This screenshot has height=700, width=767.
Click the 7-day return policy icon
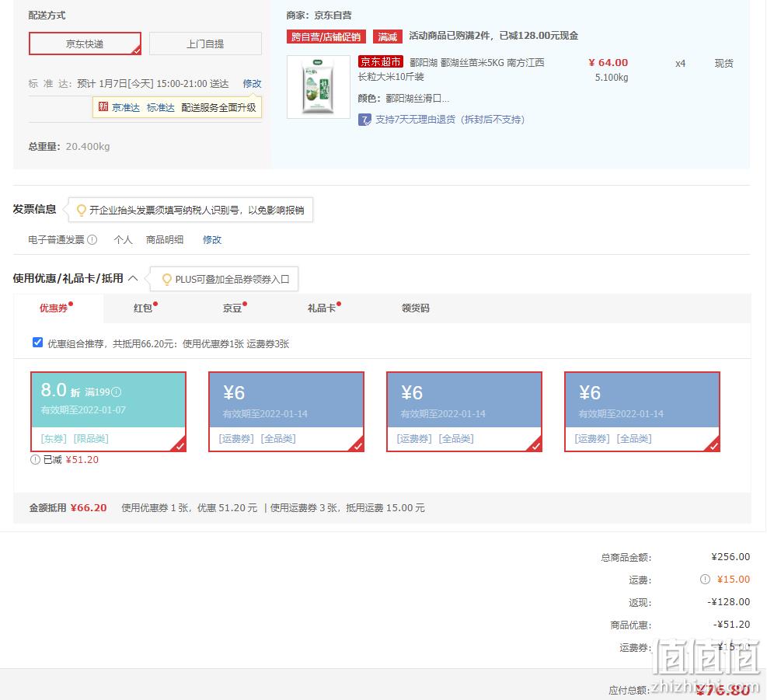tap(364, 120)
